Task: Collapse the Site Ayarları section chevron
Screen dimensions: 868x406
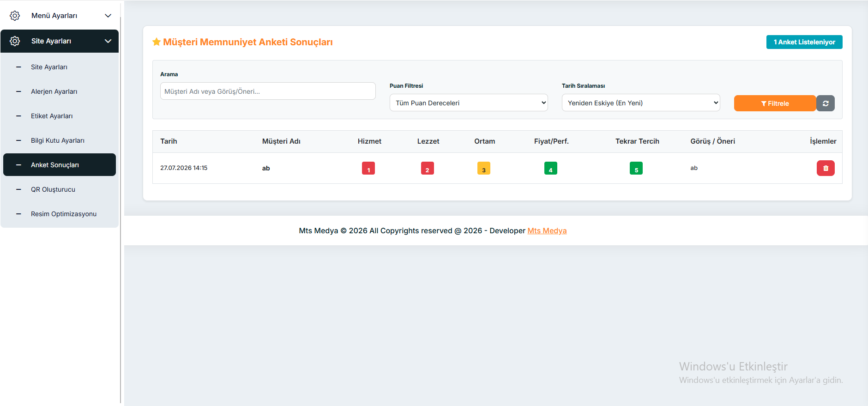Action: point(108,41)
